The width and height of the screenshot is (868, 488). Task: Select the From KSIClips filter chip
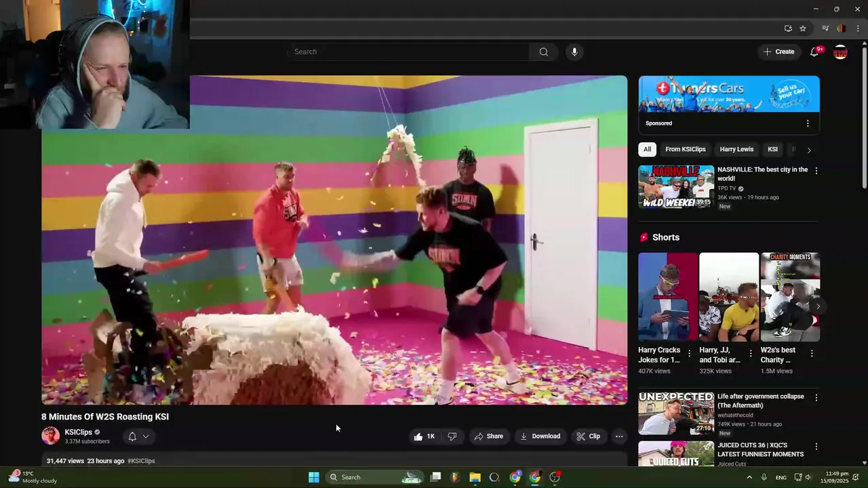click(x=686, y=149)
